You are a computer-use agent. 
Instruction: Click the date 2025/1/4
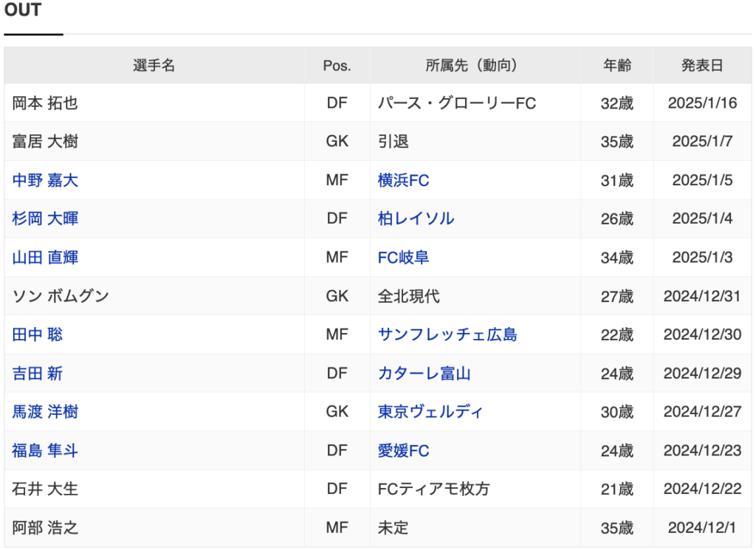pos(703,219)
